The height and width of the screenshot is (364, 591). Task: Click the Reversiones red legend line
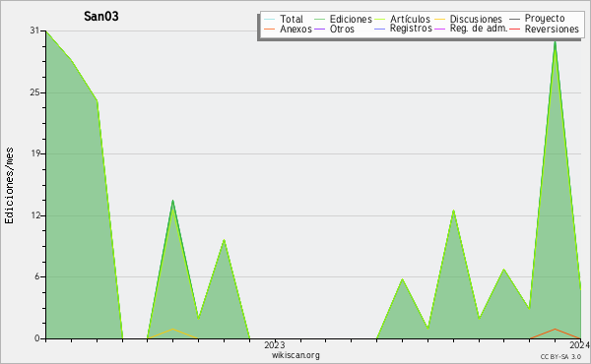pyautogui.click(x=514, y=29)
